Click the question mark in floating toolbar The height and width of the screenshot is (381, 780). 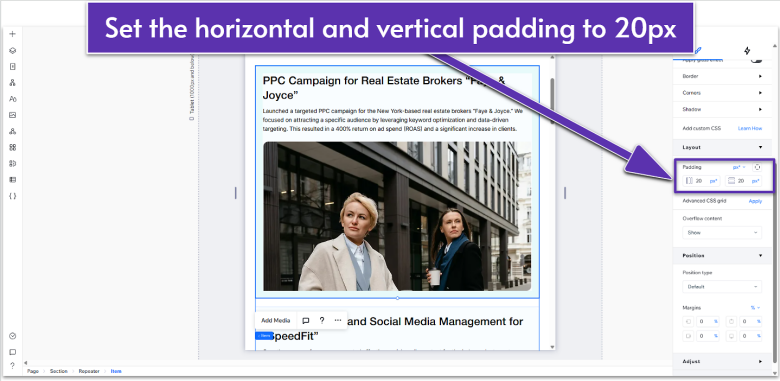(322, 321)
